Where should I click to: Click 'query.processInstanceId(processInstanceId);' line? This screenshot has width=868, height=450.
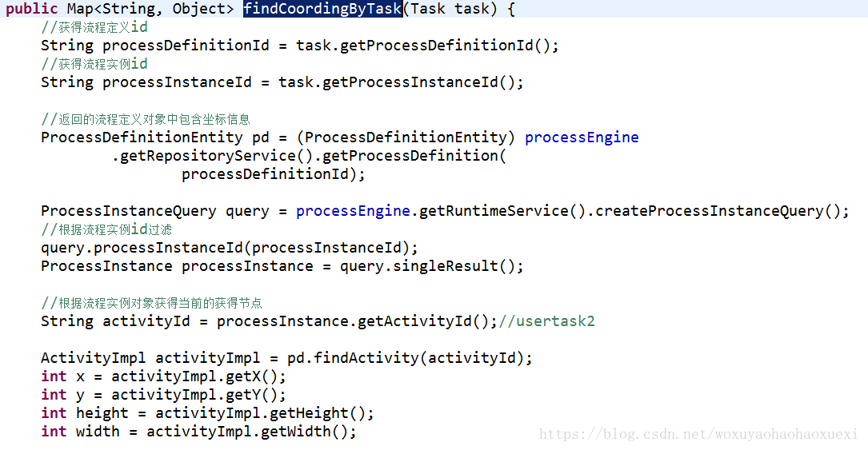pyautogui.click(x=229, y=248)
